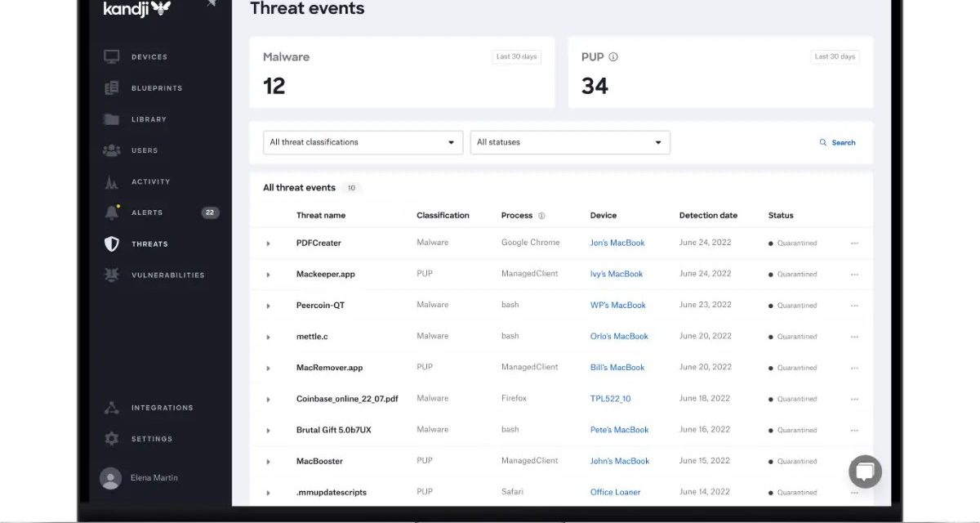Open Blueprints via its sidebar icon
This screenshot has width=980, height=523.
[112, 88]
